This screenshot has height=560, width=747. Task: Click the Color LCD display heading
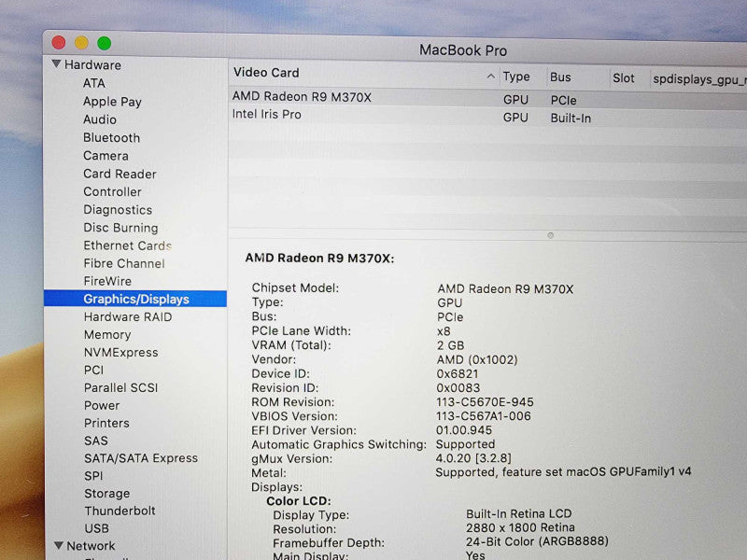point(298,501)
